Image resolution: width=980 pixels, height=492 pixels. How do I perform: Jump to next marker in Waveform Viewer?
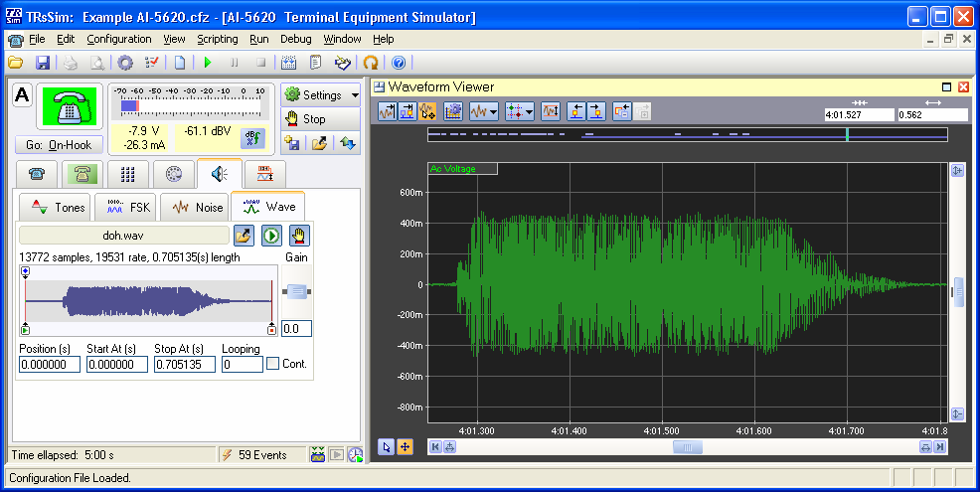pyautogui.click(x=597, y=112)
